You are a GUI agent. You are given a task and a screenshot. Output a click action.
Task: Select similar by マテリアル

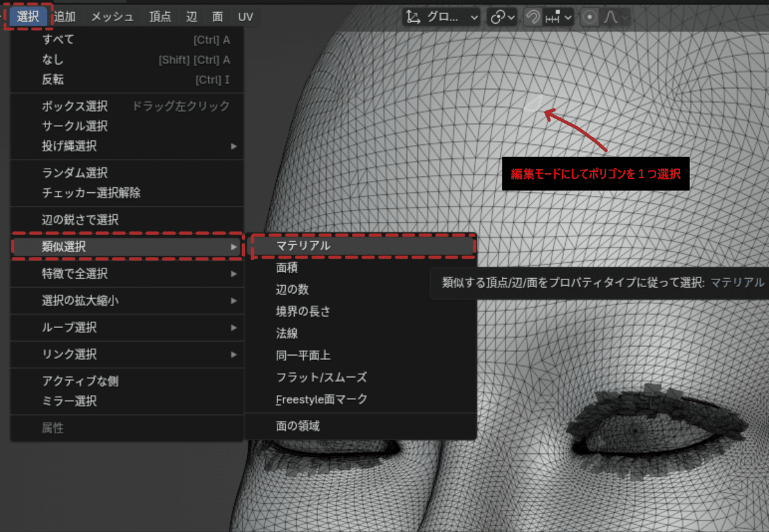[361, 246]
